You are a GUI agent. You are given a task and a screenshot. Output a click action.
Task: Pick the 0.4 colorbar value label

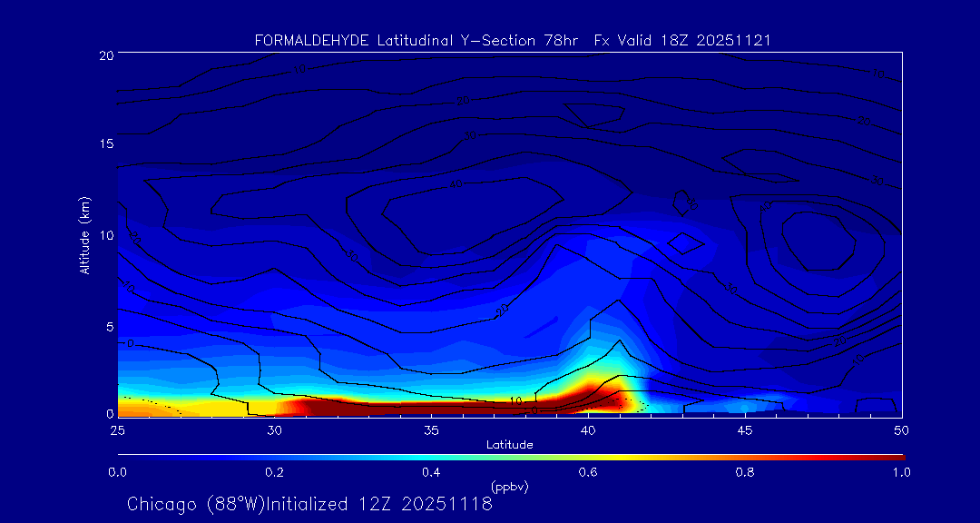431,472
